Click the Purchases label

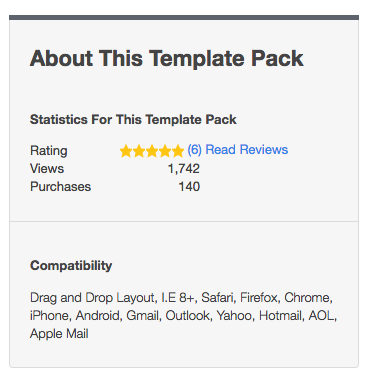[60, 187]
